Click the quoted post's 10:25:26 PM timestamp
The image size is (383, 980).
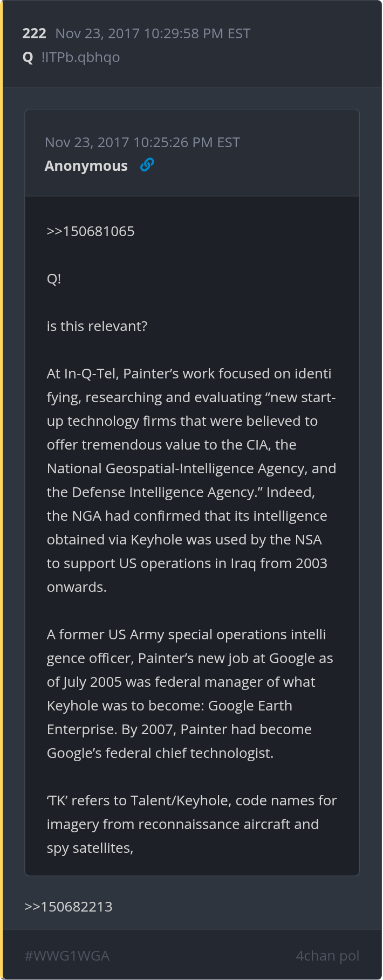(142, 142)
